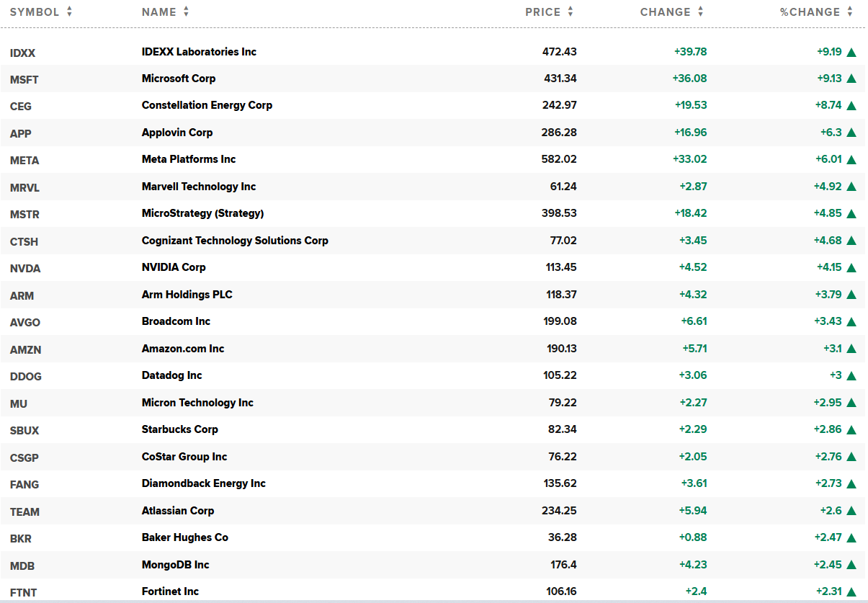The width and height of the screenshot is (868, 603).
Task: Click the Microsoft Corp company name
Action: [179, 79]
